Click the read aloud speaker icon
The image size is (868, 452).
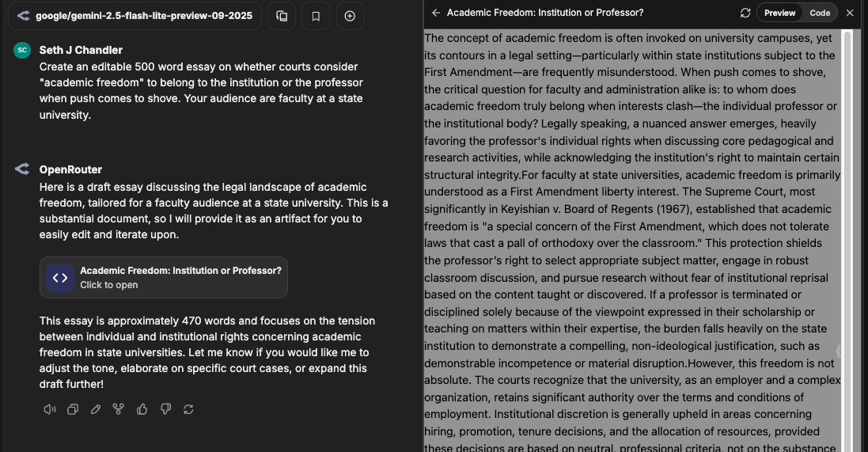(50, 409)
